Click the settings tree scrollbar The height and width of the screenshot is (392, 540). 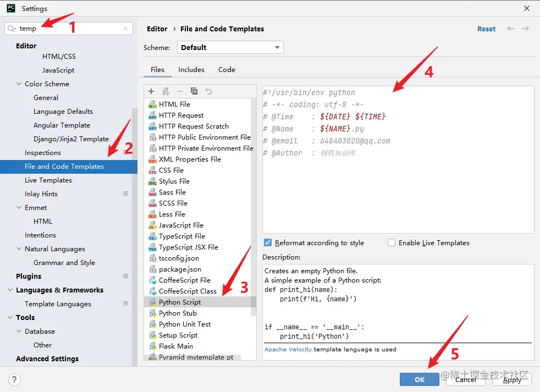pos(135,238)
